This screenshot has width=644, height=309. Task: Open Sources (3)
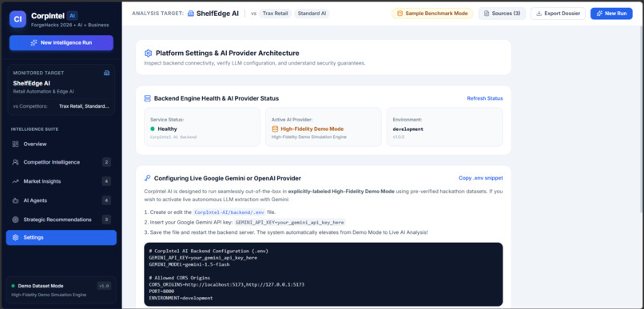[502, 14]
